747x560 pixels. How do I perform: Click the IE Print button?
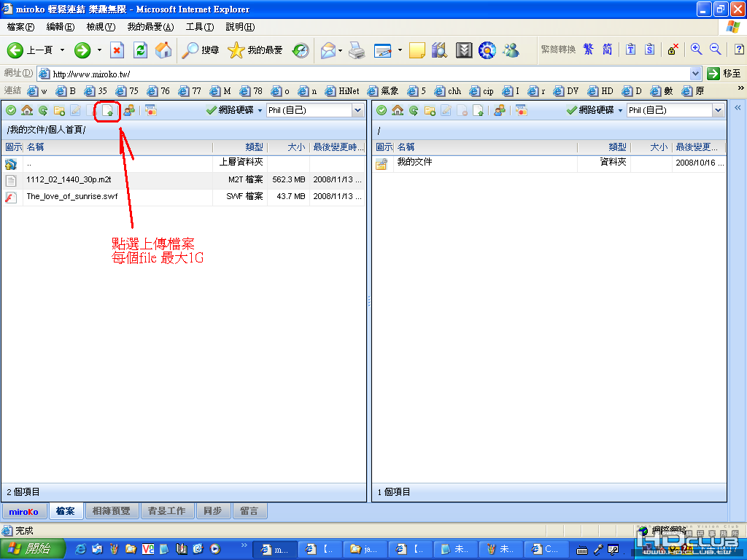coord(356,50)
